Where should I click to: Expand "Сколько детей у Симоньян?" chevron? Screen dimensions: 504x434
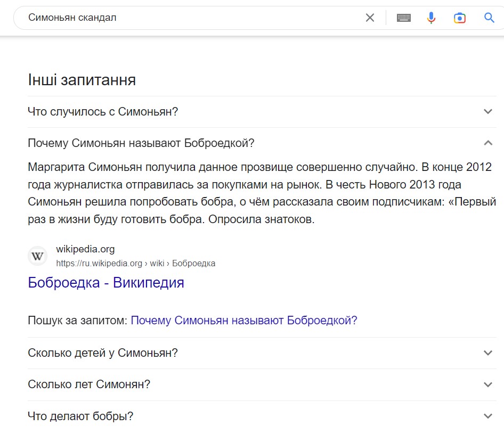click(488, 353)
